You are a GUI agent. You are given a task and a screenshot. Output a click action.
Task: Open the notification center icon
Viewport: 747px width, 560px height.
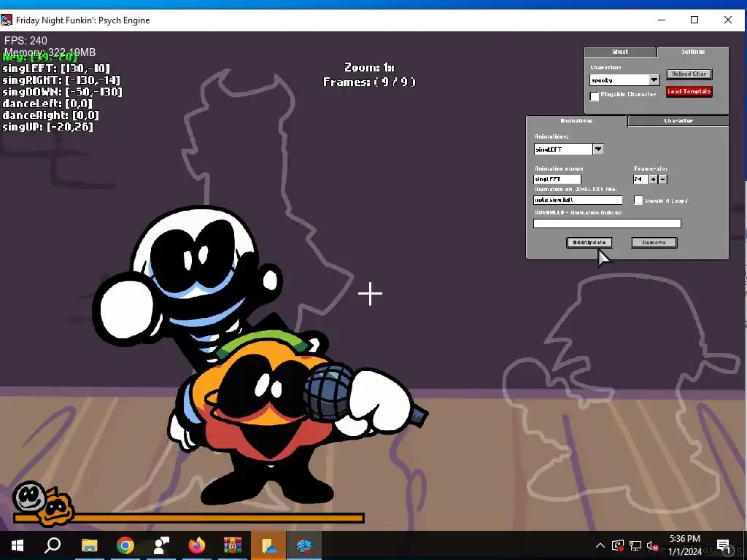[x=724, y=546]
